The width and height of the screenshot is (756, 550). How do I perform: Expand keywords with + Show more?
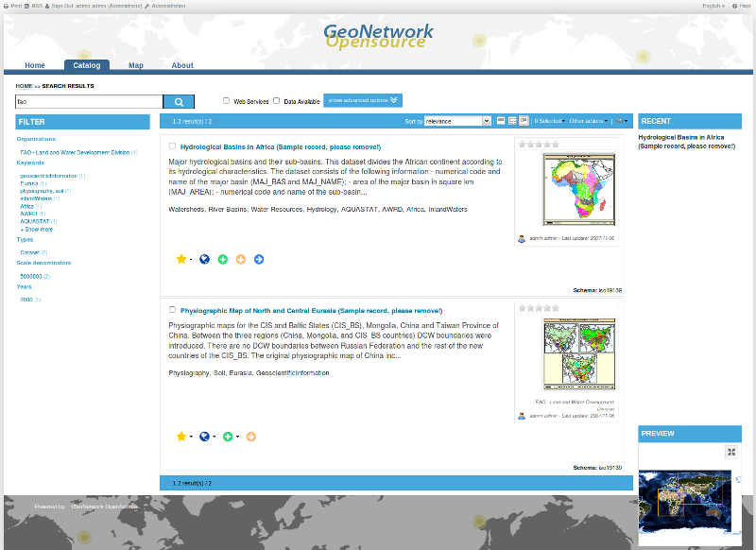point(37,230)
